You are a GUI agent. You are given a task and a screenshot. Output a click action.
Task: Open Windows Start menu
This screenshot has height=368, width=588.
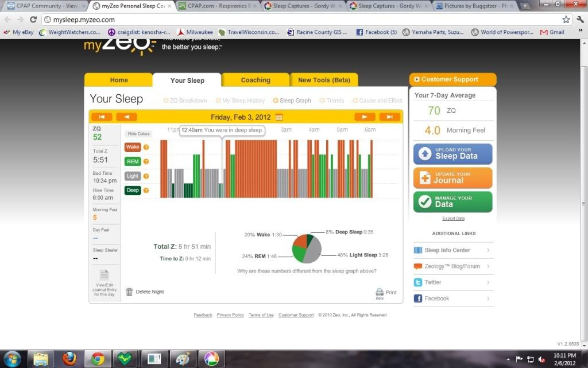coord(13,359)
